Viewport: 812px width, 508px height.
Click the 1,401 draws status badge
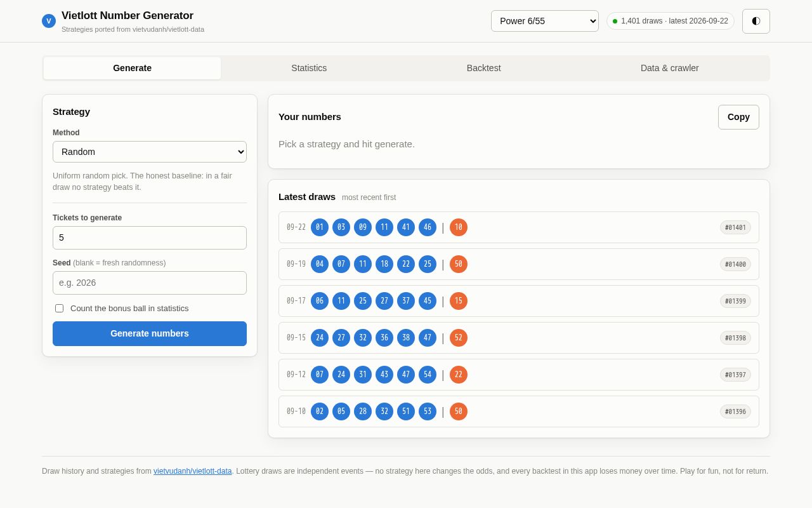(x=671, y=21)
